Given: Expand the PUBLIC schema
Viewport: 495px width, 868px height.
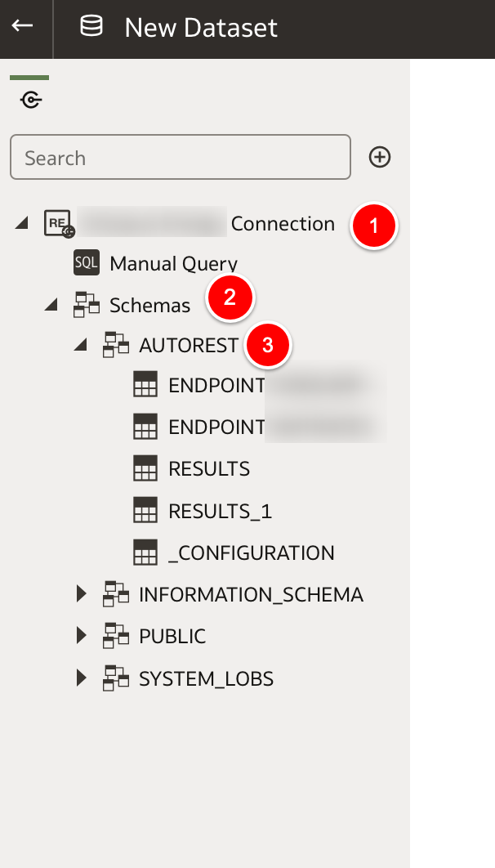Looking at the screenshot, I should pos(82,636).
